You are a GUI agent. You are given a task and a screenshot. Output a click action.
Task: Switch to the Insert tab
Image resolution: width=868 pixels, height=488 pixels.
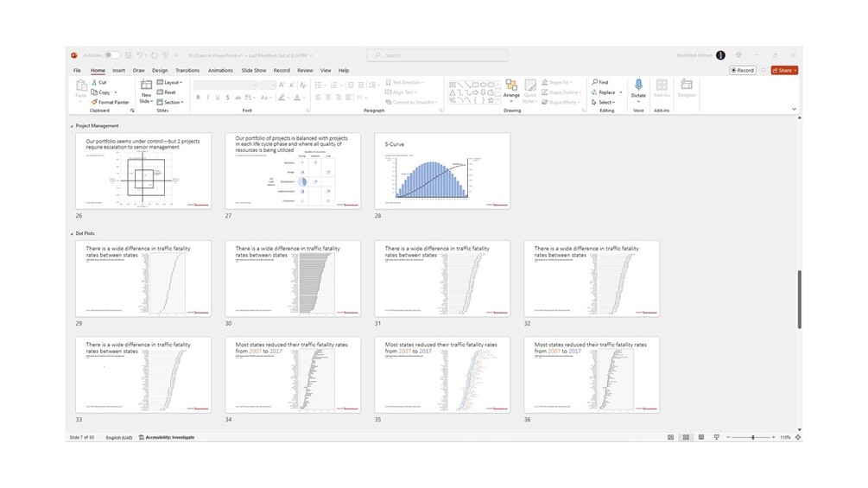[118, 71]
